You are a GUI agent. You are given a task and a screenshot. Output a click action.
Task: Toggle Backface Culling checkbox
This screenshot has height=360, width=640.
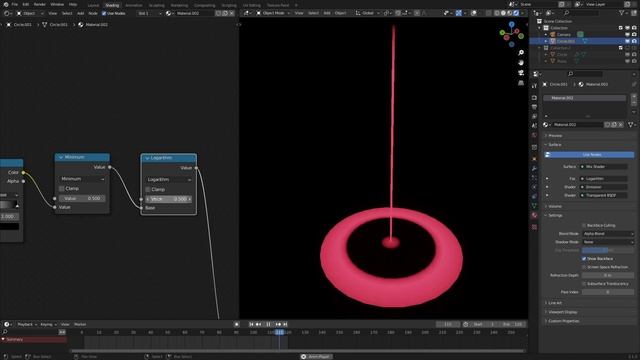(584, 225)
